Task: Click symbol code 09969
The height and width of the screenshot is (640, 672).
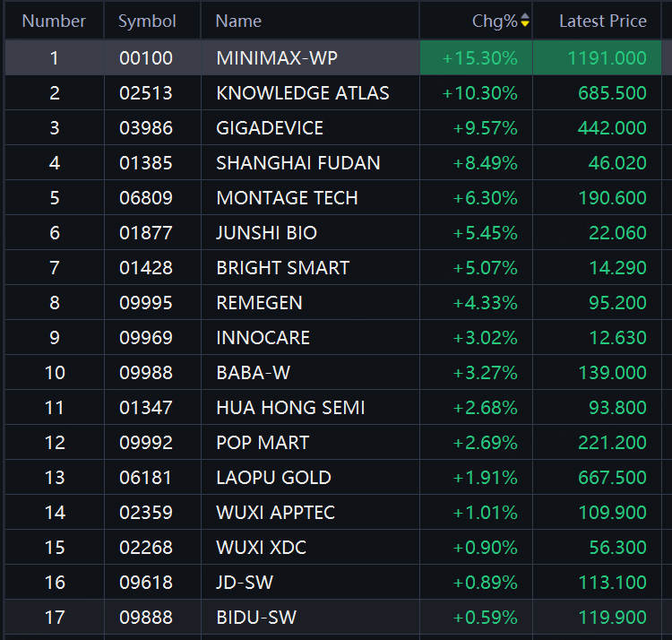Action: [x=146, y=338]
